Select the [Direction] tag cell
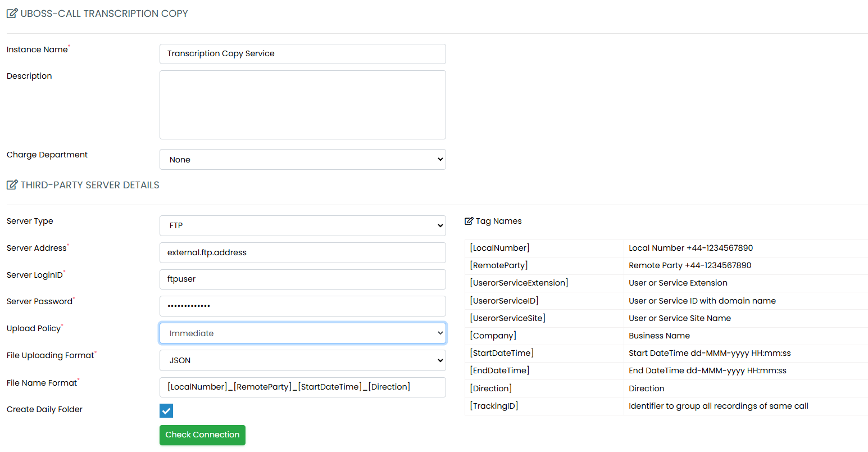The image size is (868, 452). 544,388
